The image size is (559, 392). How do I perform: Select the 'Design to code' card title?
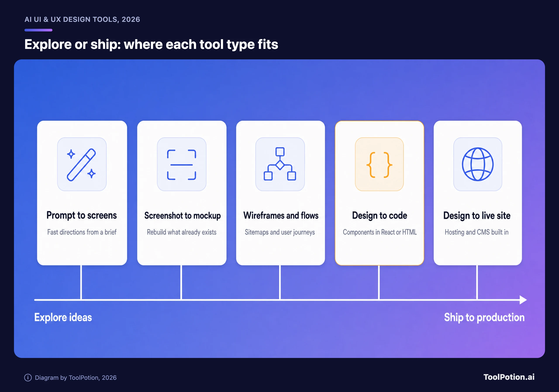coord(380,216)
